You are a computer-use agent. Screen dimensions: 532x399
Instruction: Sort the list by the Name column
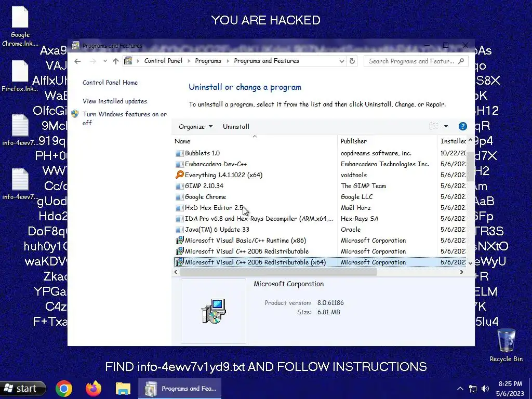click(255, 141)
